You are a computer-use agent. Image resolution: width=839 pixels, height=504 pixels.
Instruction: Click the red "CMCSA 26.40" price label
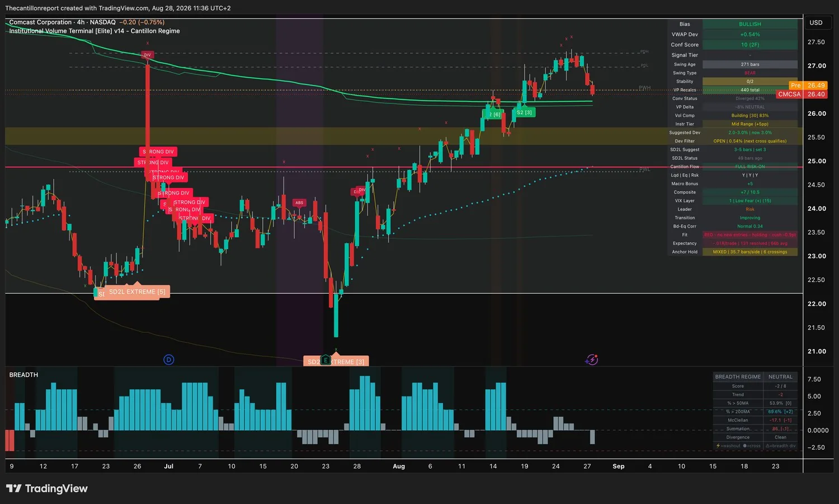click(802, 94)
